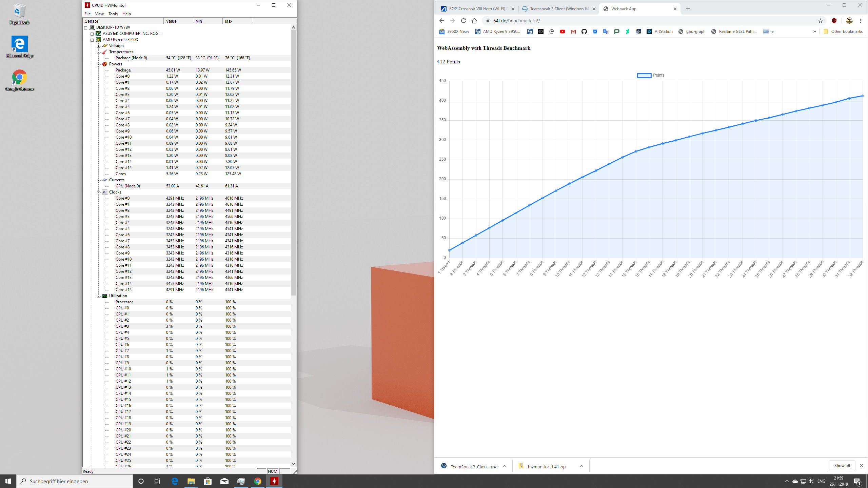Screen dimensions: 868x488
Task: Click the Google Translate bookmark icon
Action: (606, 32)
